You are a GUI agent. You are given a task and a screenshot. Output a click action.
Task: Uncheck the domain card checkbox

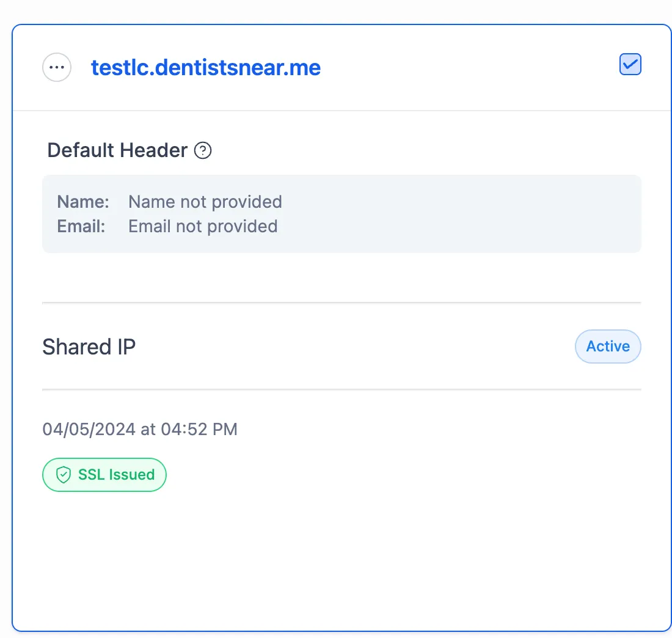[x=630, y=64]
